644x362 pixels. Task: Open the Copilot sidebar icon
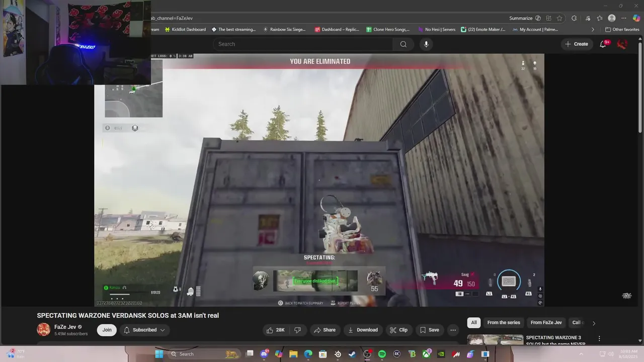coord(636,18)
